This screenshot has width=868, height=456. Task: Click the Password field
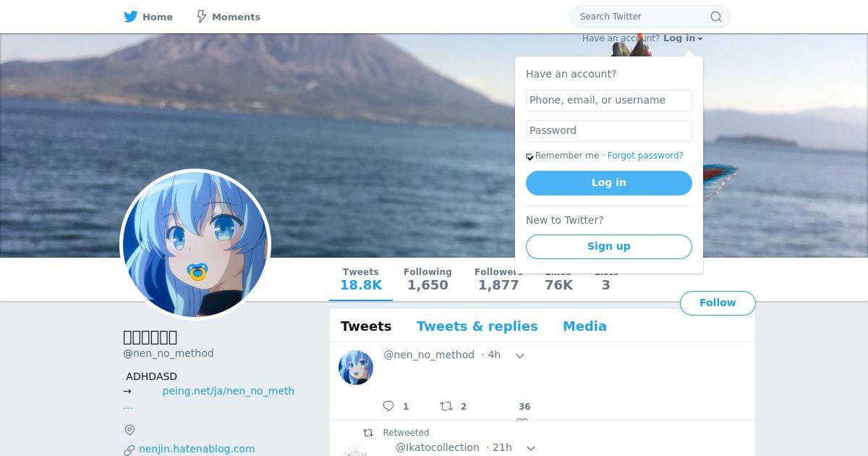pos(609,131)
